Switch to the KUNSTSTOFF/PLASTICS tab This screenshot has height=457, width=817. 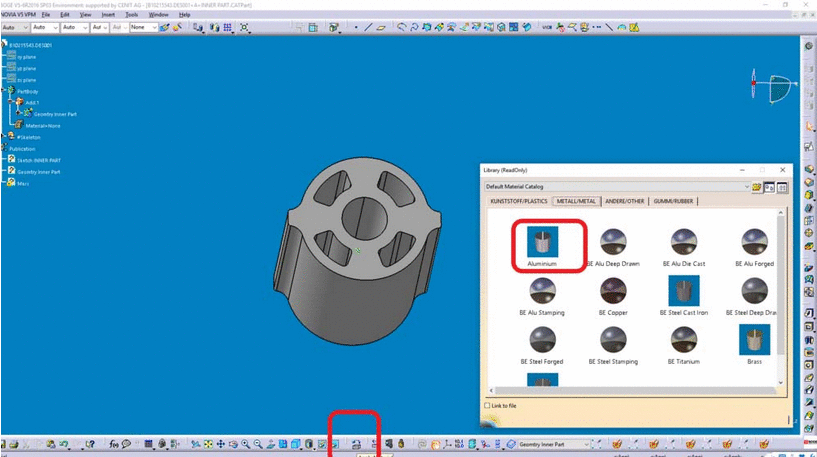(517, 201)
